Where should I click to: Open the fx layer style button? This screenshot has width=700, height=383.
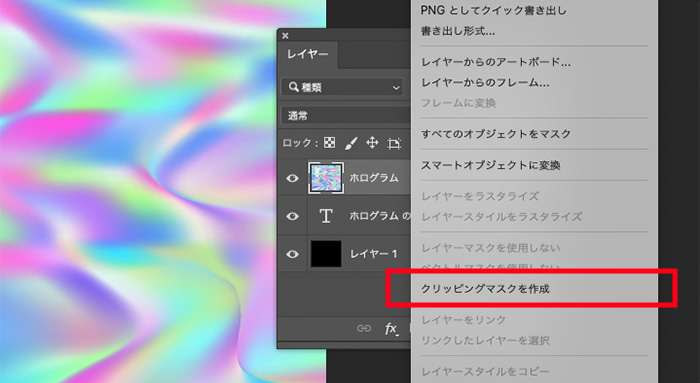[x=391, y=329]
